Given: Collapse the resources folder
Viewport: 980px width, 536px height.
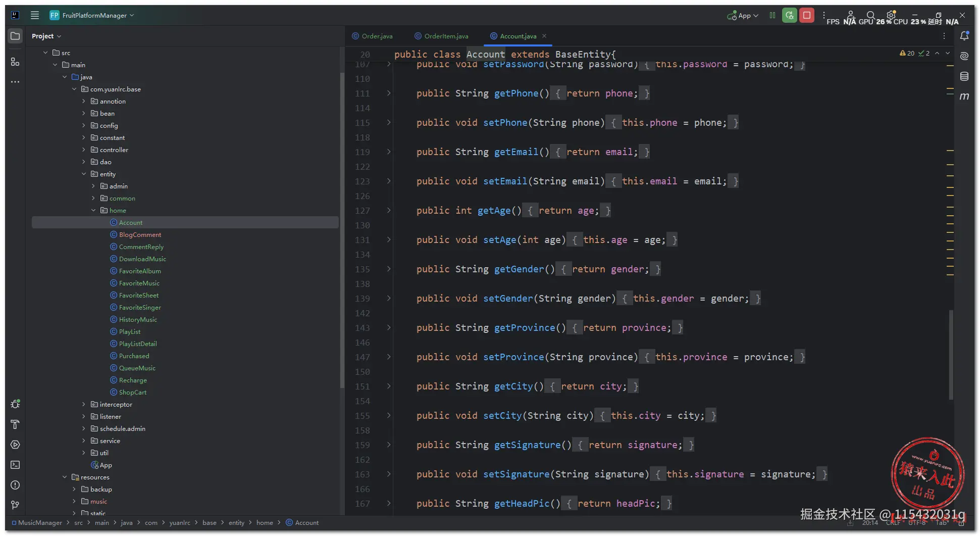Looking at the screenshot, I should (65, 477).
